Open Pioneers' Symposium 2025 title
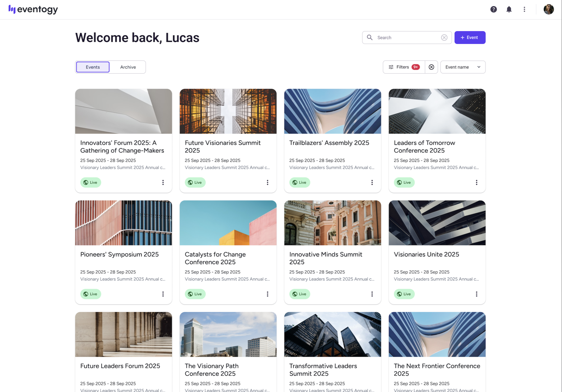 [x=120, y=254]
